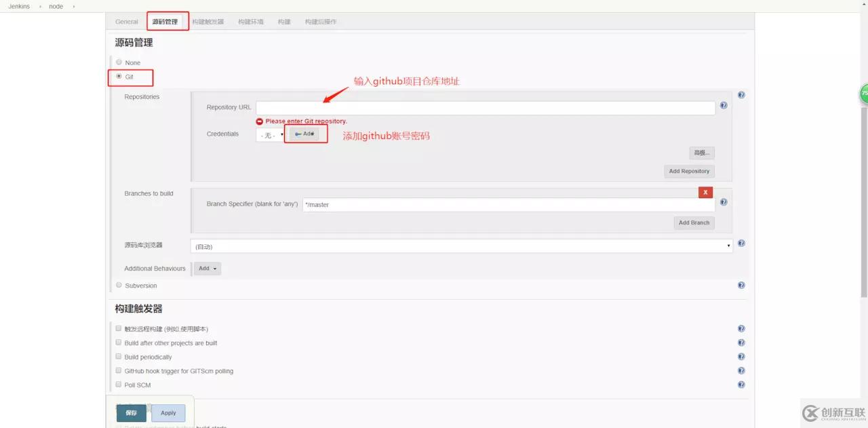Open help icon for Repository URL field

tap(724, 106)
